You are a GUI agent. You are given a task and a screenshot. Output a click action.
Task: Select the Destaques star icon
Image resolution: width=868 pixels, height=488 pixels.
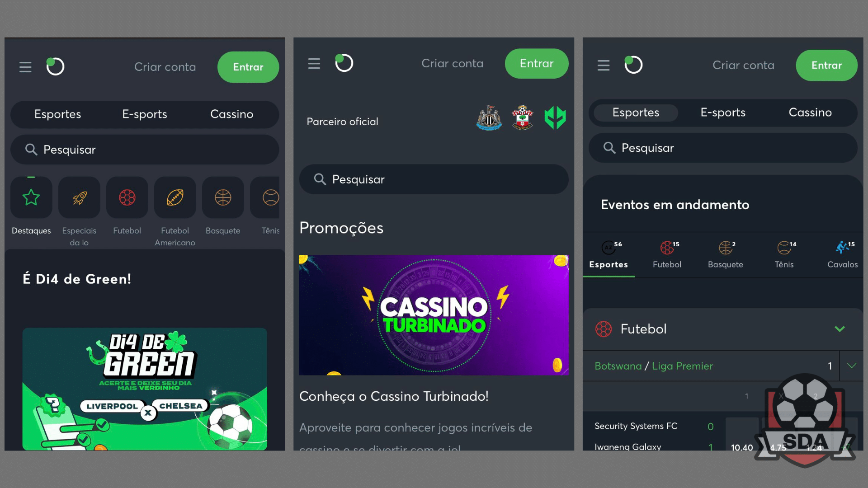click(31, 197)
